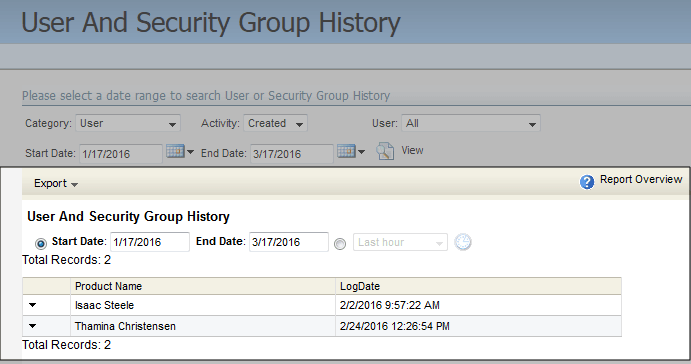
Task: Select the Last hour radio button
Action: click(x=340, y=244)
